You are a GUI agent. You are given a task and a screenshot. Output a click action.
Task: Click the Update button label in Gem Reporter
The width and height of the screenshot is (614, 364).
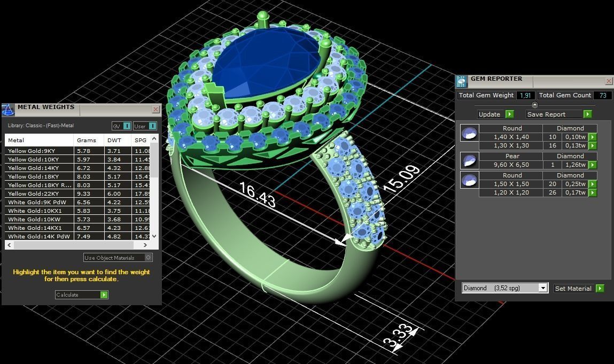pos(489,114)
